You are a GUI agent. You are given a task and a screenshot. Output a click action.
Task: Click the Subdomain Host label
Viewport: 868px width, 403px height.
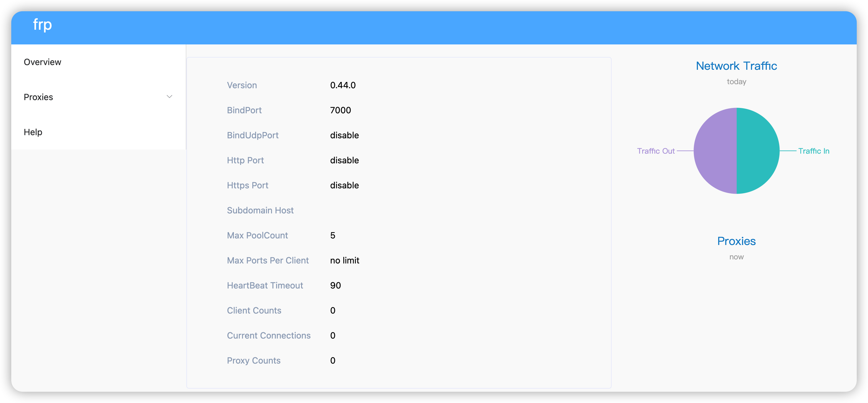coord(260,211)
